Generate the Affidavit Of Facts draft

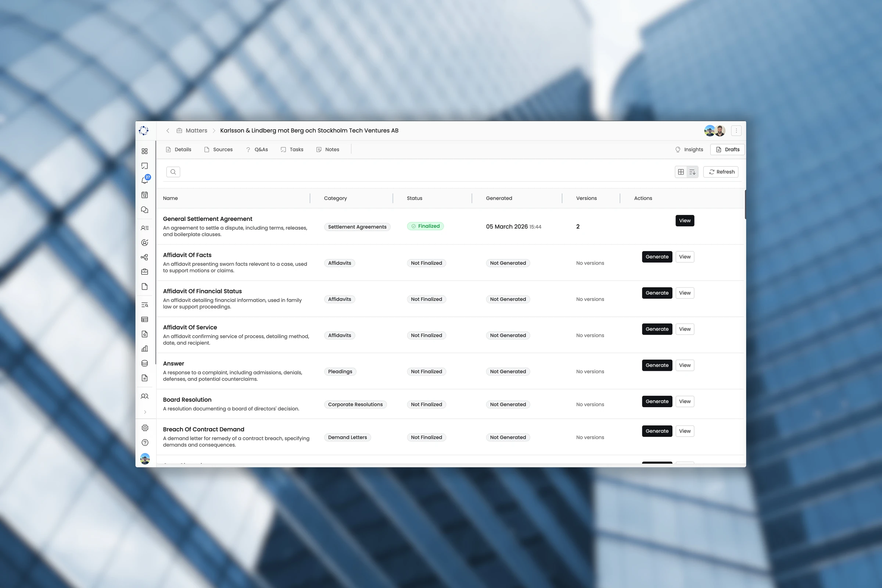(657, 257)
